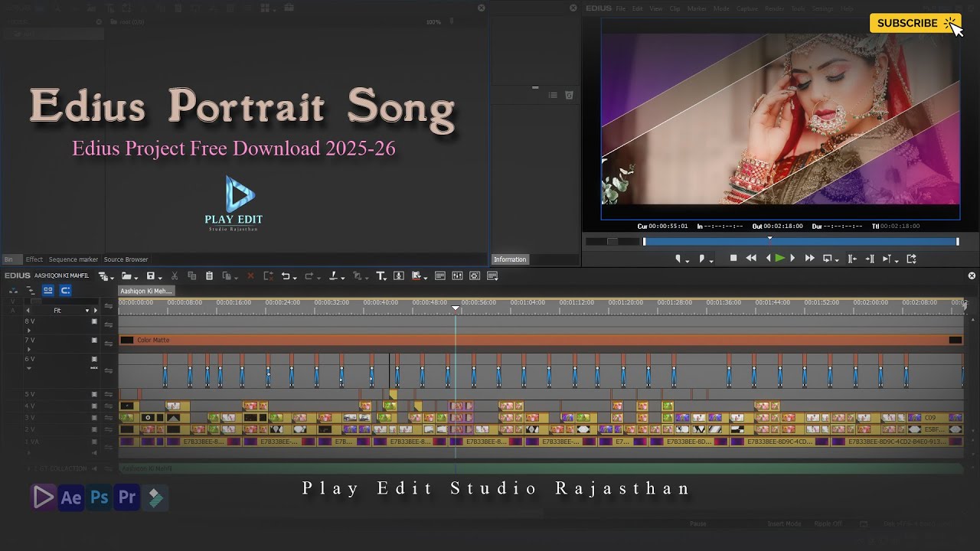Open the Voice Over microphone icon
The image size is (980, 551).
tap(399, 276)
